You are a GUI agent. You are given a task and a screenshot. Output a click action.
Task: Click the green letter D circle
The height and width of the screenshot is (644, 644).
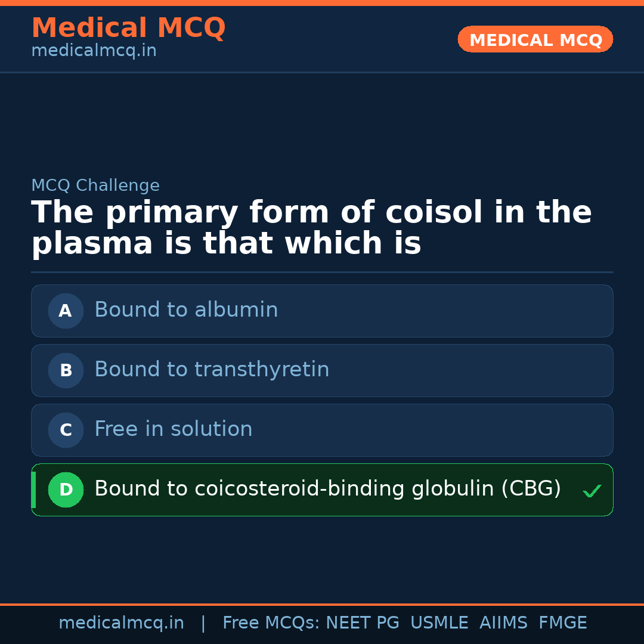(66, 490)
